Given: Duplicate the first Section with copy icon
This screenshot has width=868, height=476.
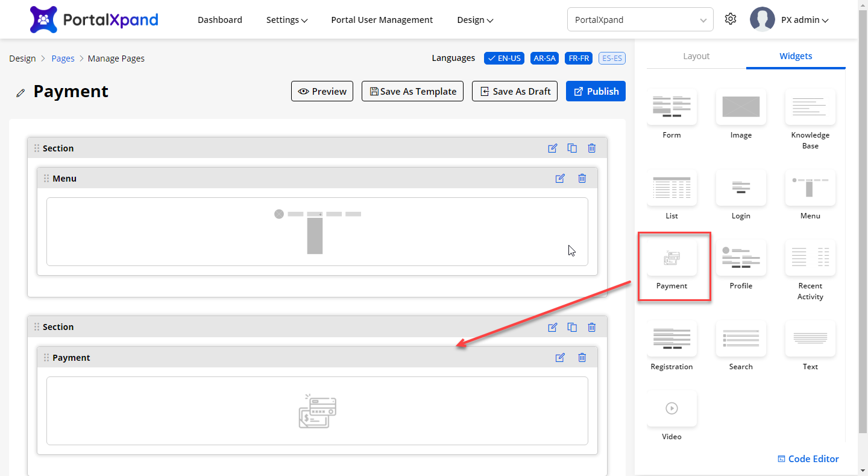Looking at the screenshot, I should point(572,148).
